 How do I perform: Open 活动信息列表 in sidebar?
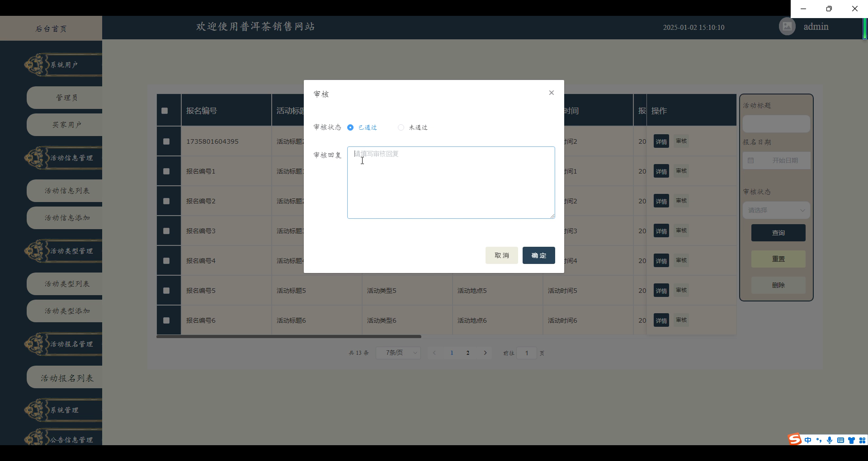65,191
